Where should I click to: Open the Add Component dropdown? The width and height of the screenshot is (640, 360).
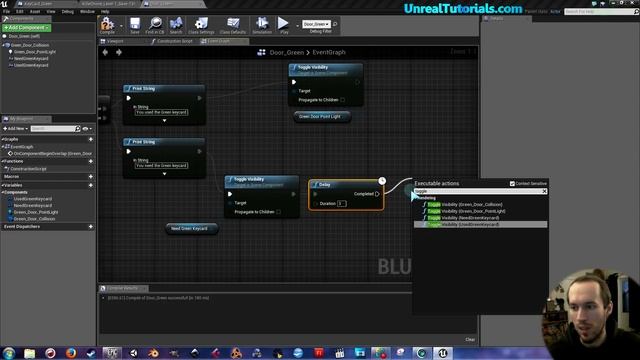(27, 28)
